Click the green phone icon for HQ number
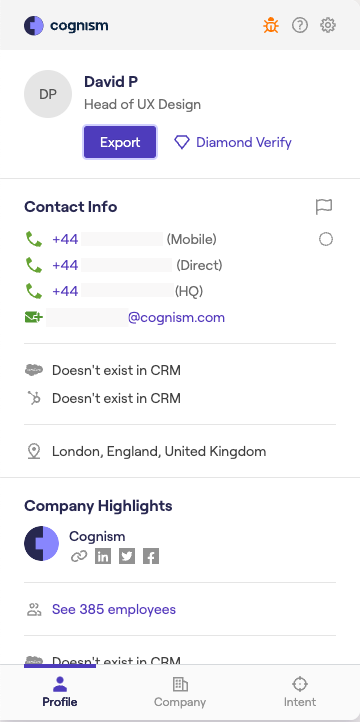 [33, 291]
